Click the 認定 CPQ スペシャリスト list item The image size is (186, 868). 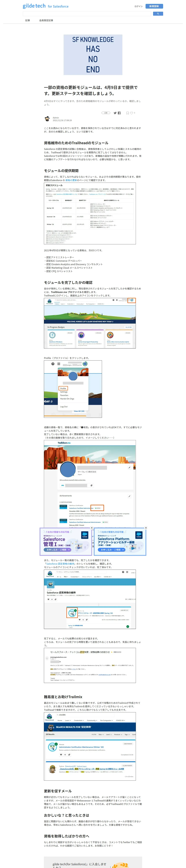(58, 271)
